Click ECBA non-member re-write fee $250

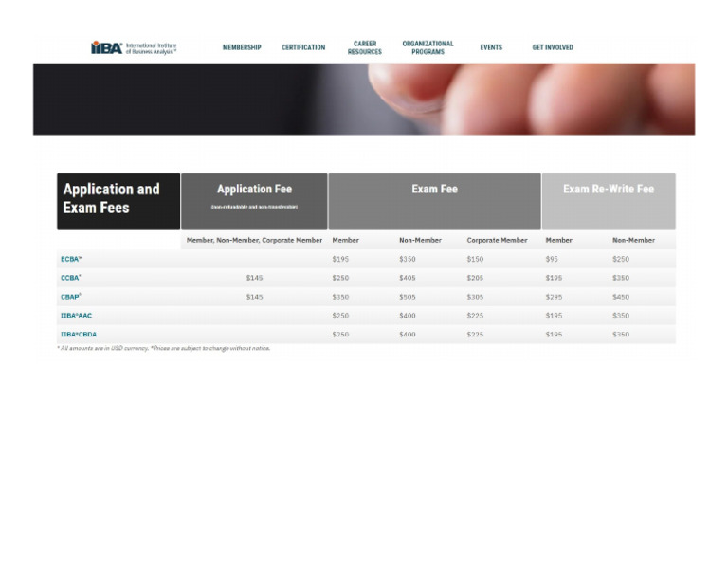click(x=621, y=259)
